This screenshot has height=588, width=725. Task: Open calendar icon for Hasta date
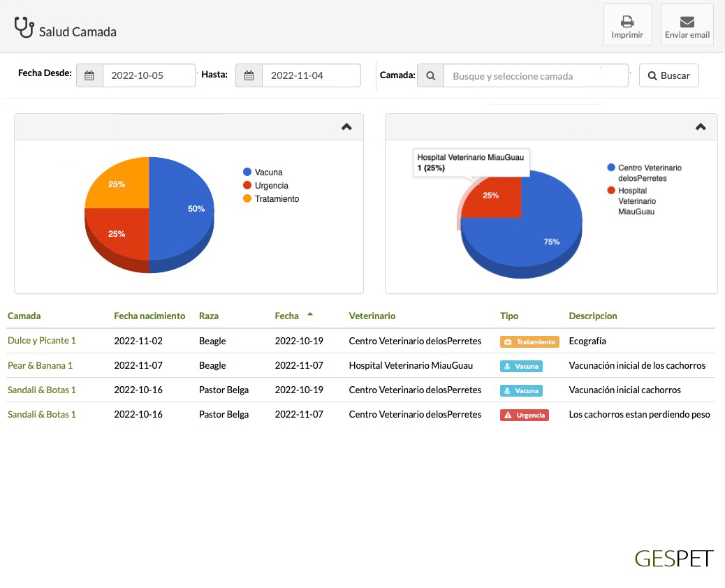point(249,75)
